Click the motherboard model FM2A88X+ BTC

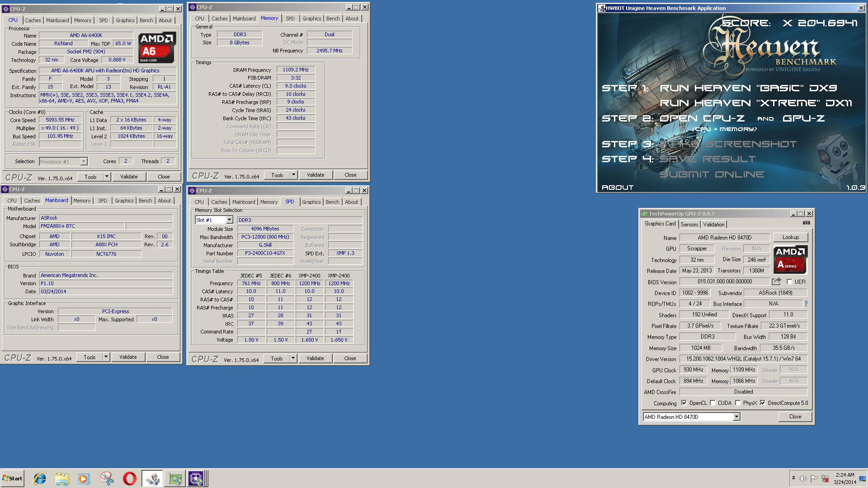[x=82, y=226]
